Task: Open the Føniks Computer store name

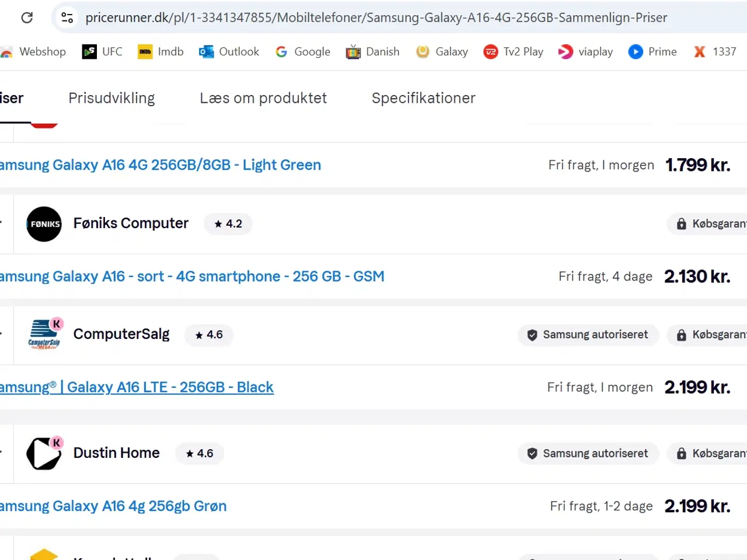Action: tap(131, 223)
